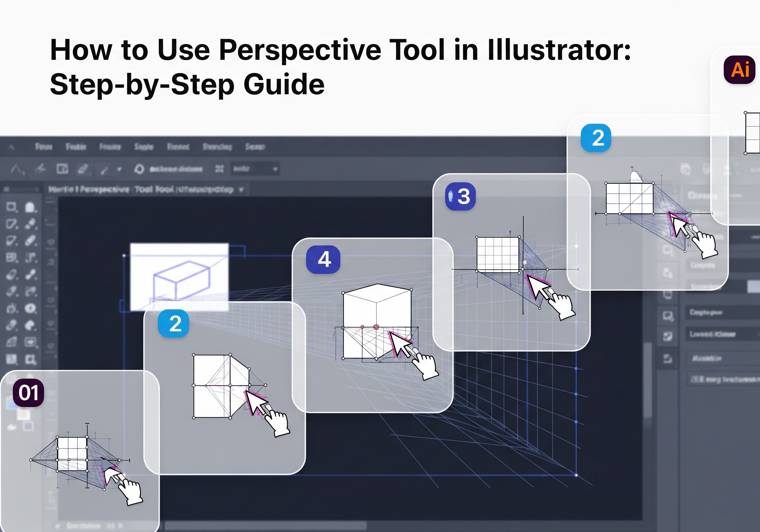
Task: Select the pie-shaped tool in the toolbox
Action: pyautogui.click(x=31, y=325)
